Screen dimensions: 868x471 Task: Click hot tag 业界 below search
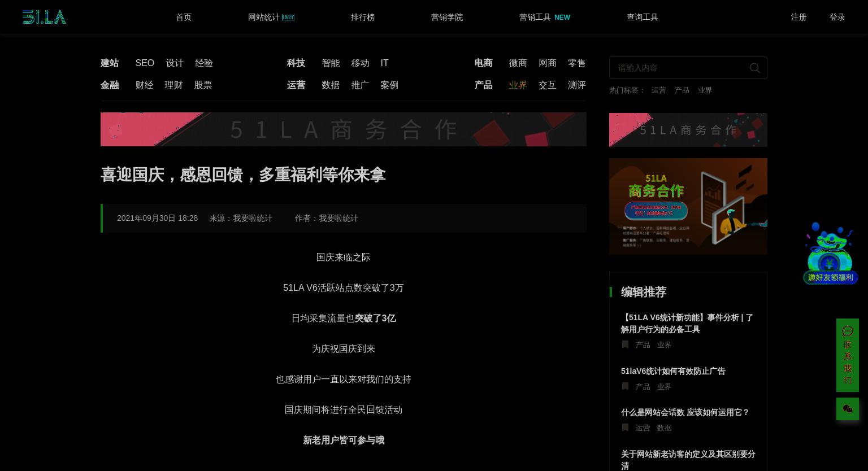click(x=705, y=90)
